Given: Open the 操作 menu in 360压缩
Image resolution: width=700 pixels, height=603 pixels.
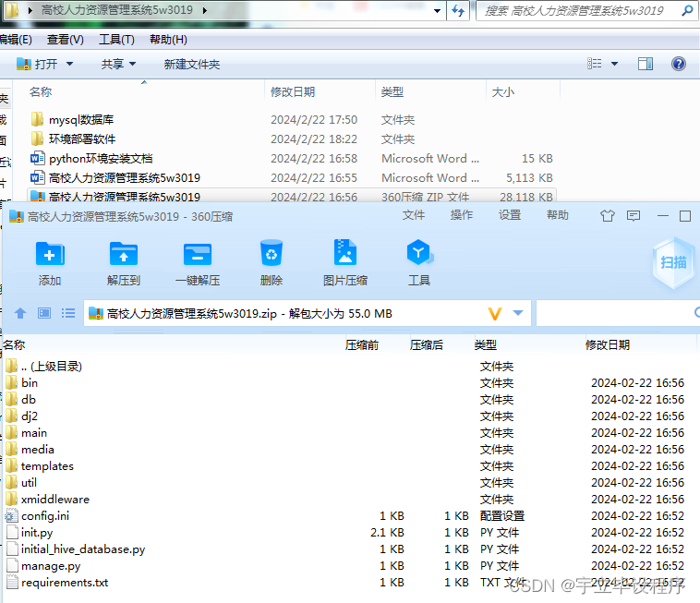Looking at the screenshot, I should tap(462, 215).
